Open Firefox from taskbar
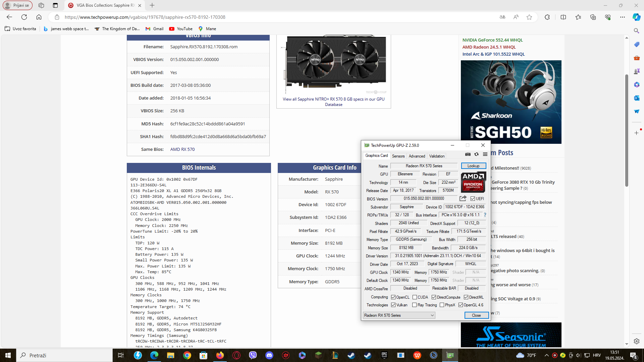The width and height of the screenshot is (644, 362). [x=220, y=355]
